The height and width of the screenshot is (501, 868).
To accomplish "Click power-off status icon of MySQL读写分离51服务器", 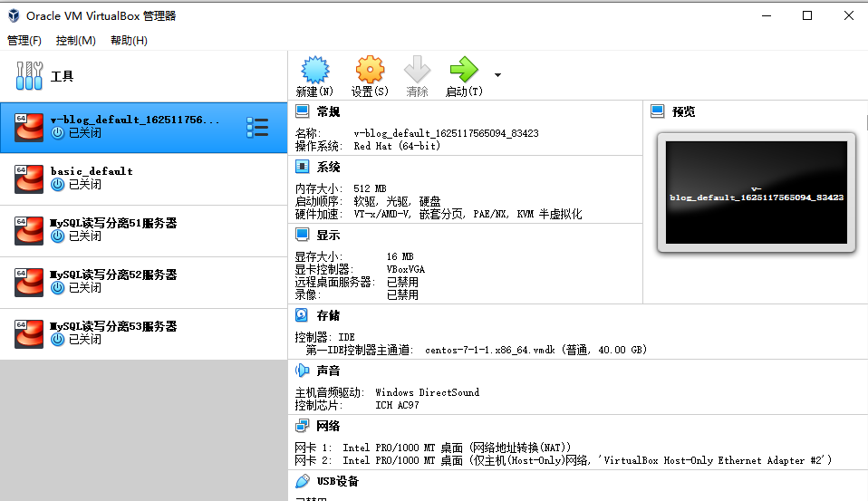I will [58, 236].
